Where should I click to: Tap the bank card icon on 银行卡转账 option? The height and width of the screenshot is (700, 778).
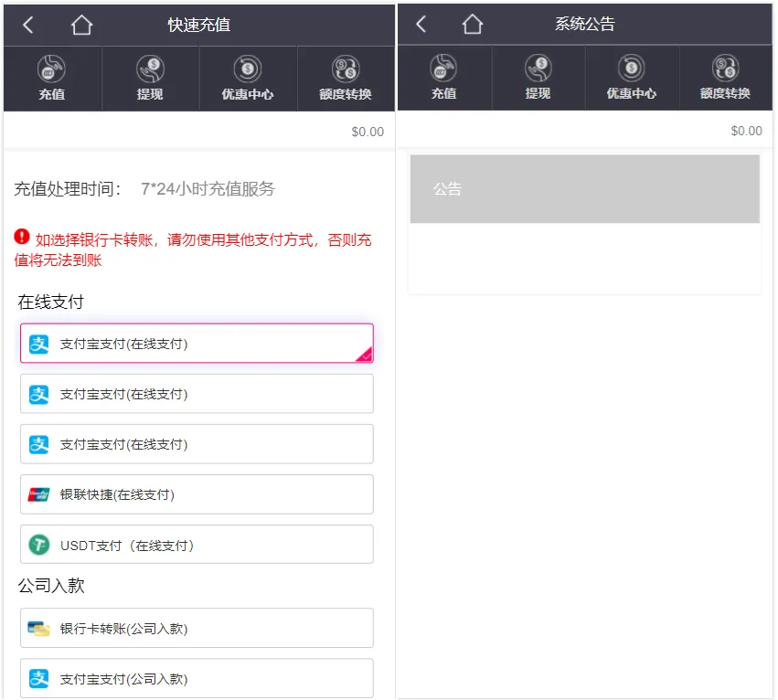pos(37,628)
